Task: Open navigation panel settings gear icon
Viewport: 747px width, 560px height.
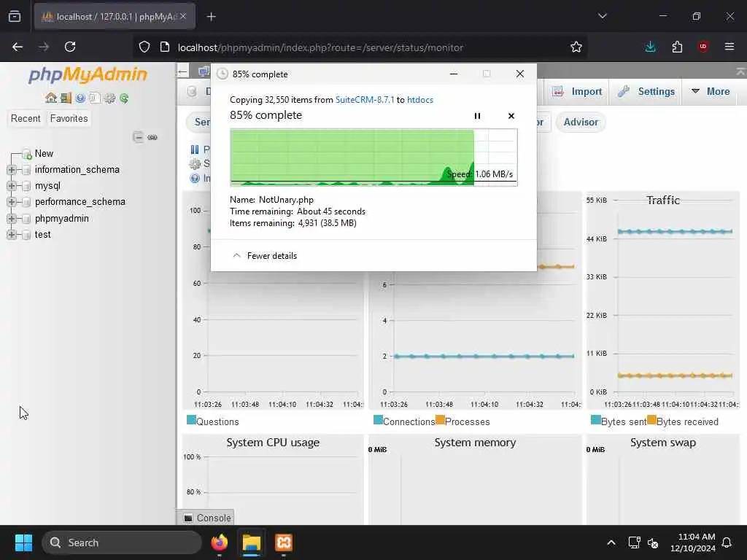Action: click(109, 98)
